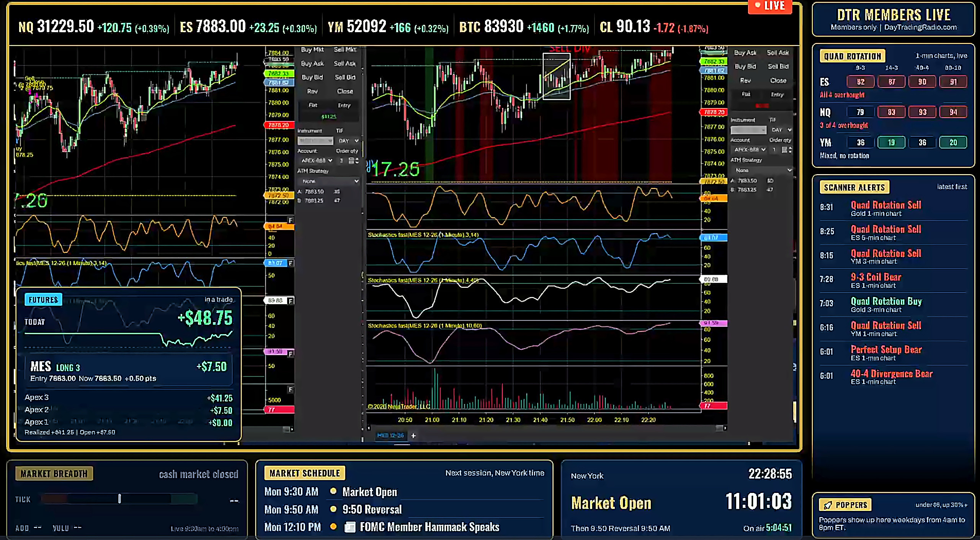Click the Sell Mkt button
Screen dimensions: 980x540
pyautogui.click(x=345, y=50)
